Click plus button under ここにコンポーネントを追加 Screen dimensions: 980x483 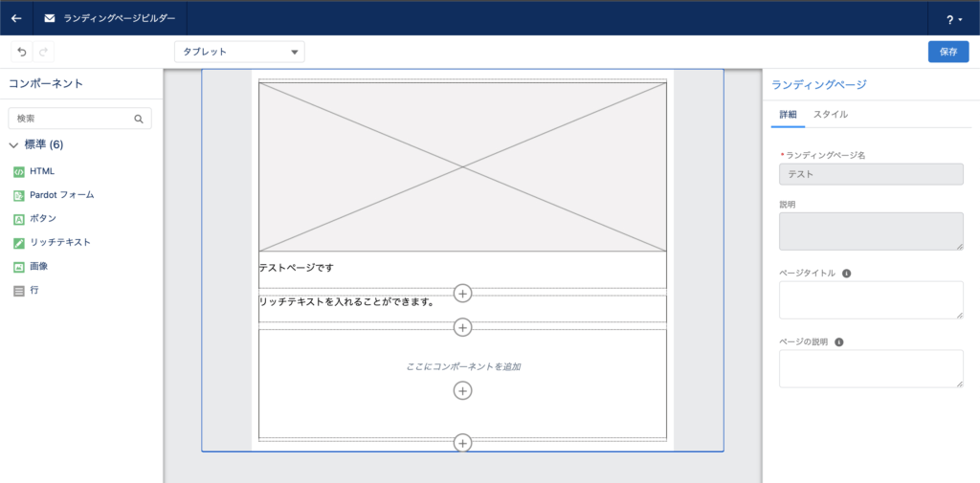[462, 390]
